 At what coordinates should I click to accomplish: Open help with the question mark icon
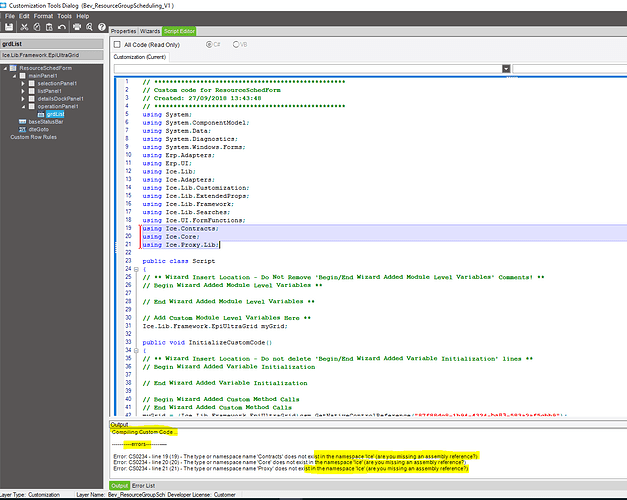(x=102, y=27)
